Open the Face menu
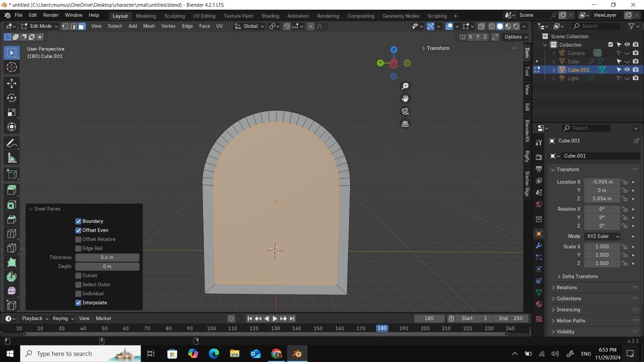The height and width of the screenshot is (362, 644). click(204, 26)
